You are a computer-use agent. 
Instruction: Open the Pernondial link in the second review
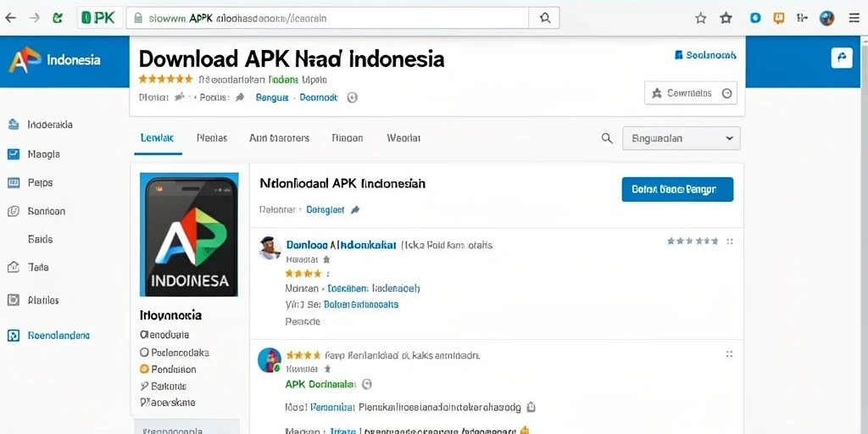tap(332, 408)
